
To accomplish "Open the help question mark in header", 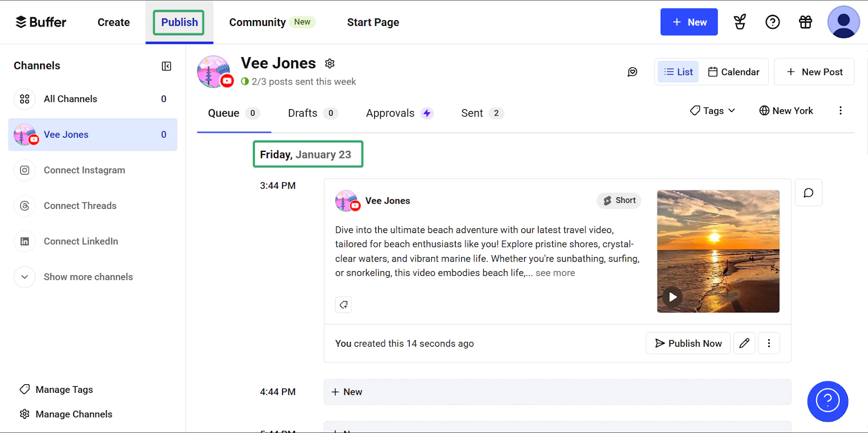I will tap(773, 22).
